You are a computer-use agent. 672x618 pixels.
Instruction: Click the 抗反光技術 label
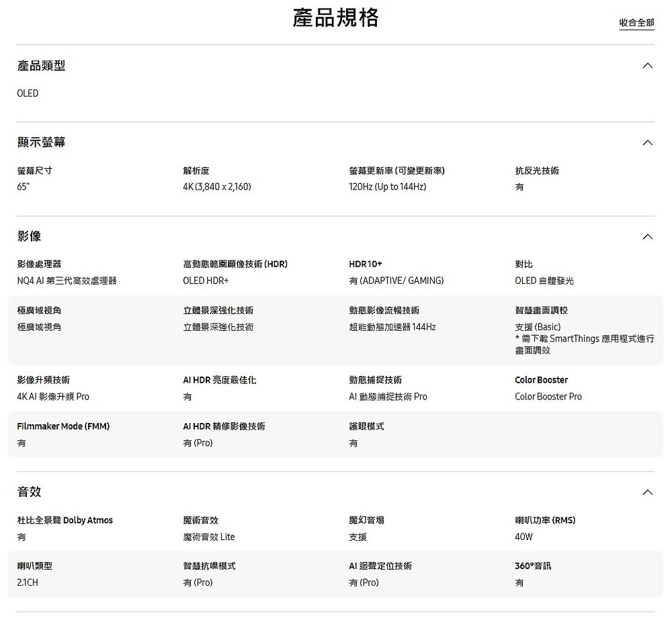click(x=536, y=171)
